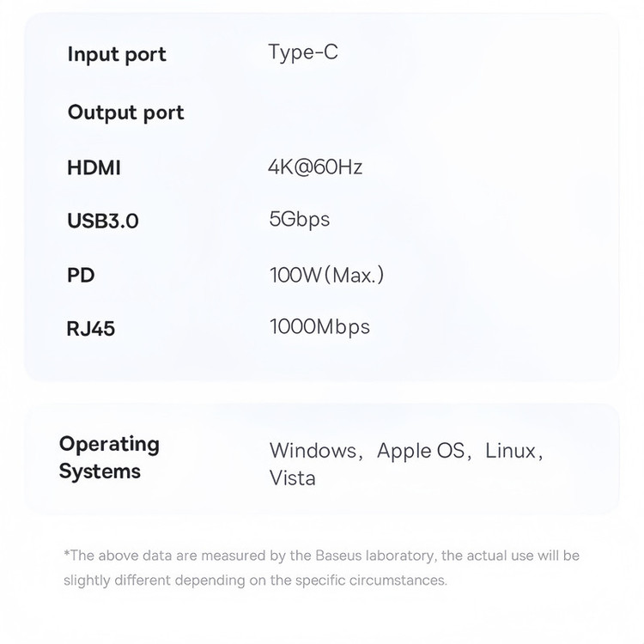Select the RJ45 row label

tap(91, 328)
